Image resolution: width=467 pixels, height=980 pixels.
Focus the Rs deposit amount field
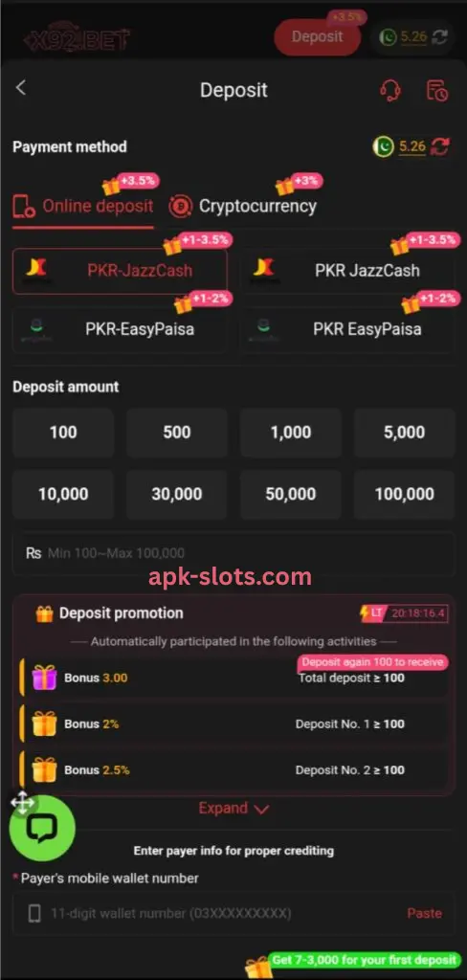click(x=233, y=553)
